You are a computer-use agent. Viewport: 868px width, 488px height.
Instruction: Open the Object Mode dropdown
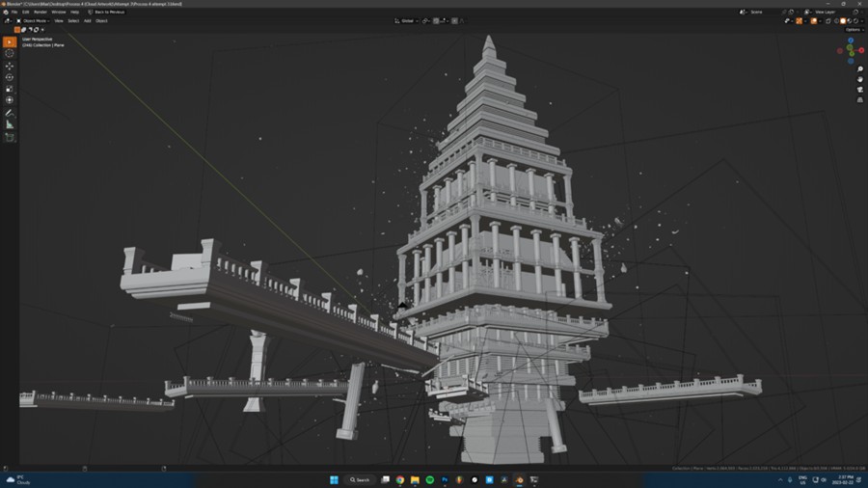33,21
